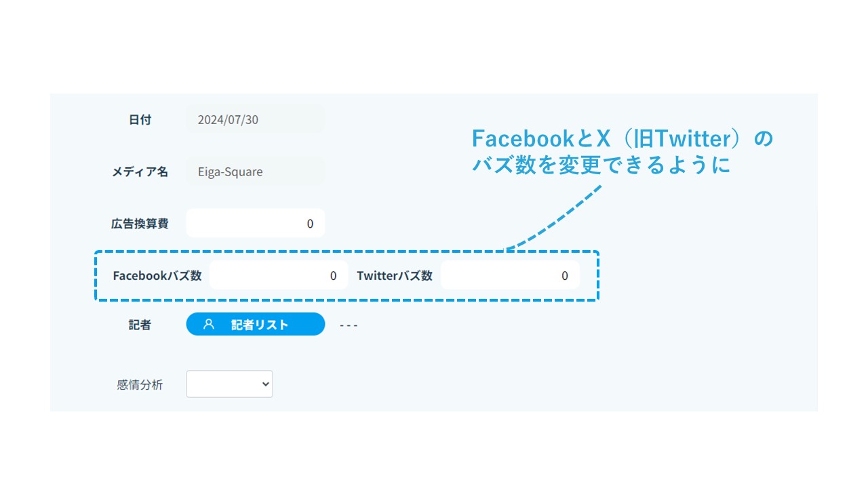Click the 広告換算費 input field
Image resolution: width=868 pixels, height=488 pixels.
click(255, 223)
